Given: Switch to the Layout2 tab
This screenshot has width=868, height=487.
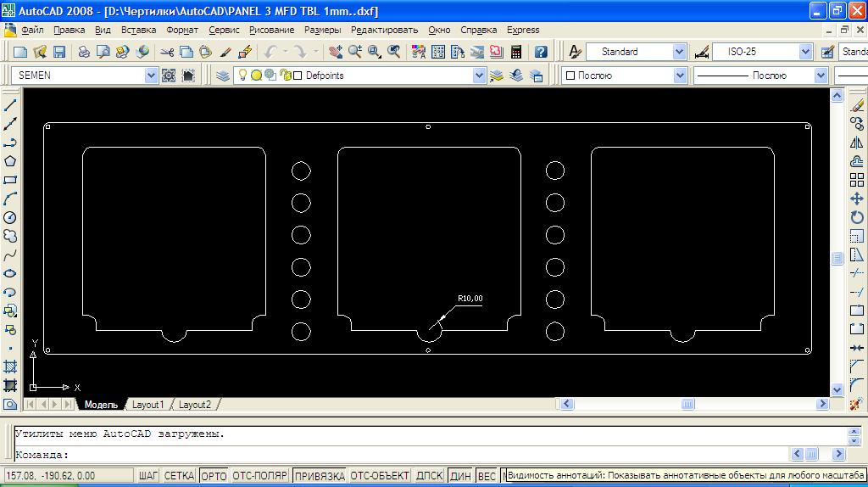Looking at the screenshot, I should pos(195,405).
